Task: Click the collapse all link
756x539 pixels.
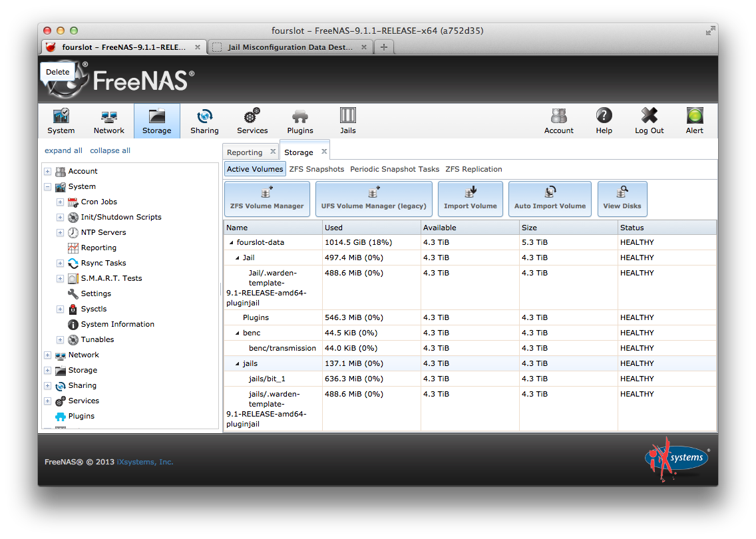Action: (x=110, y=150)
